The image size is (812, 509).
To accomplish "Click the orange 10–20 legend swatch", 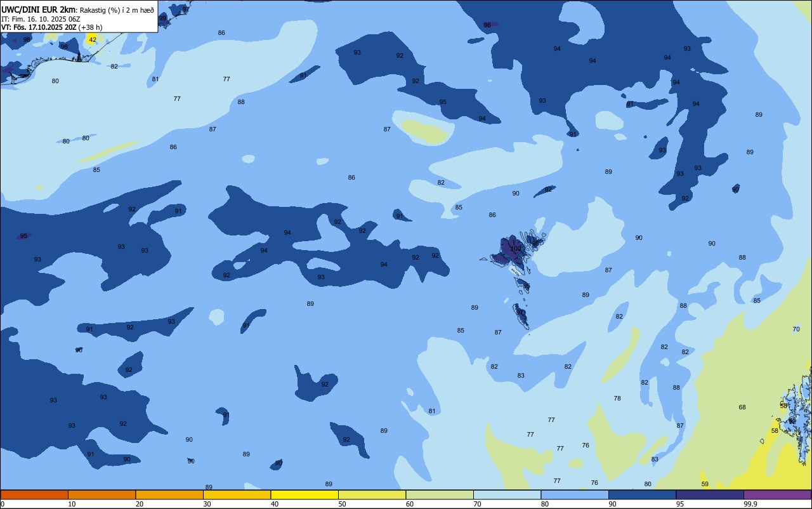I will tap(101, 494).
